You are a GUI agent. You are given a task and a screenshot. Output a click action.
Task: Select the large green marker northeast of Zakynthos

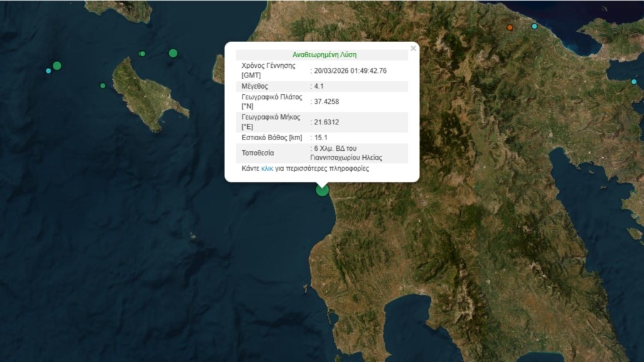[x=173, y=53]
